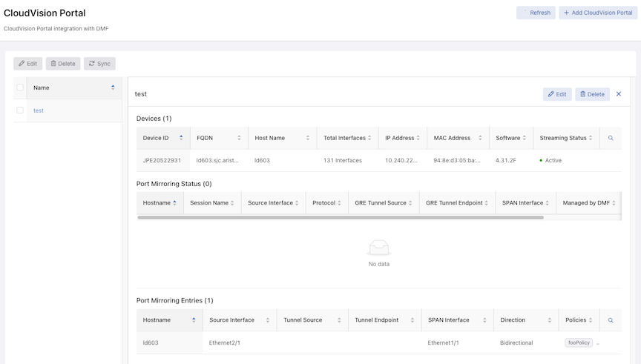Sort Port Mirroring Entries by SPAN Interface
641x364 pixels.
coord(458,320)
